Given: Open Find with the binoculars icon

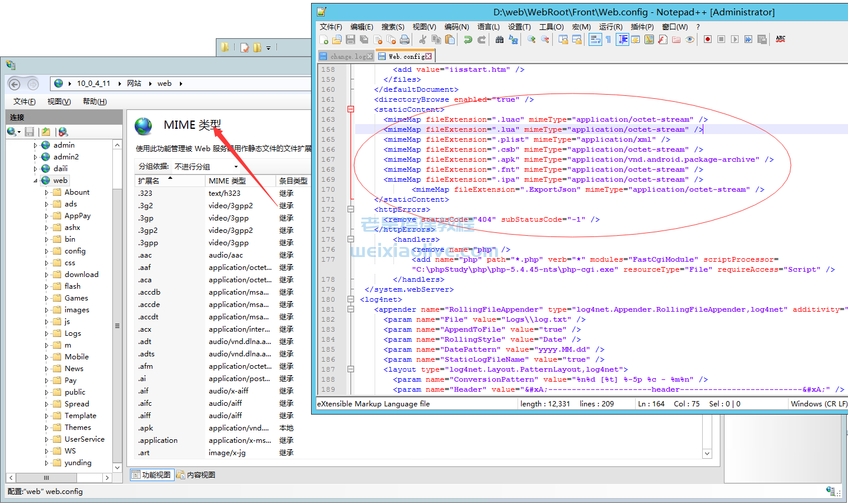Looking at the screenshot, I should pos(499,39).
